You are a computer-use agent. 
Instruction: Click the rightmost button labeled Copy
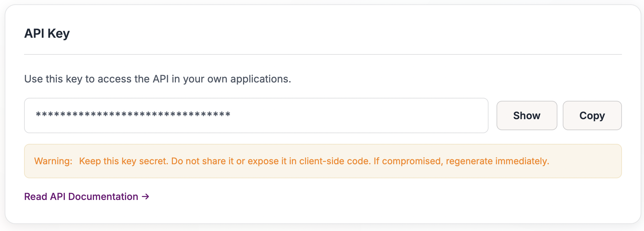592,115
